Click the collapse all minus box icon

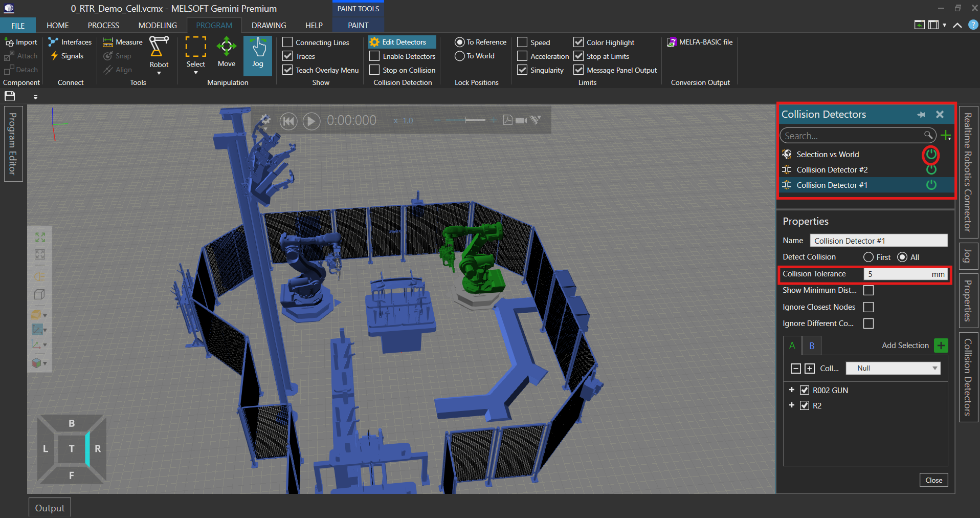pos(796,369)
